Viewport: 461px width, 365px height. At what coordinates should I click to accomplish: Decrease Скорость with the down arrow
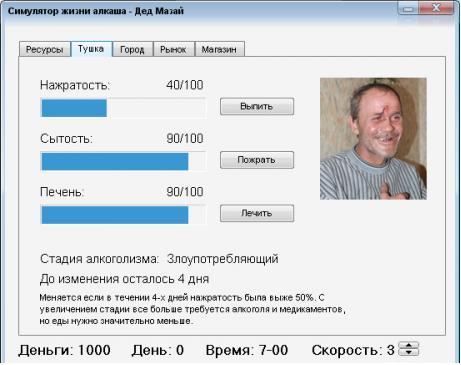(409, 352)
